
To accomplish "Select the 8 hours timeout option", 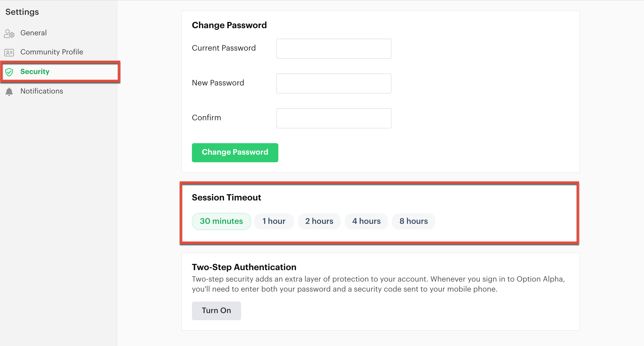I will (x=413, y=221).
